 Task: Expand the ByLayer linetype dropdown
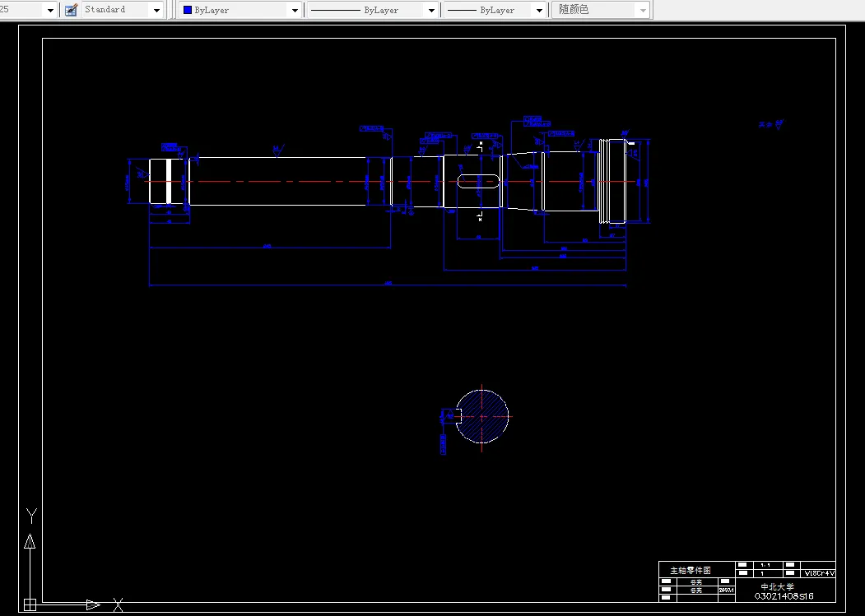(431, 10)
